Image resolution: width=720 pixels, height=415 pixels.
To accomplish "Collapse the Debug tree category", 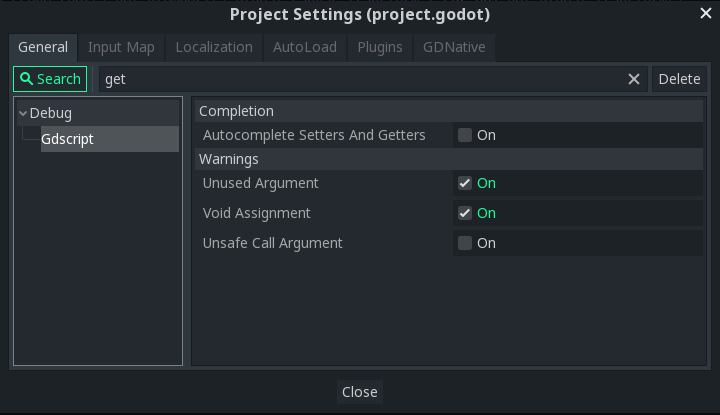I will (23, 113).
